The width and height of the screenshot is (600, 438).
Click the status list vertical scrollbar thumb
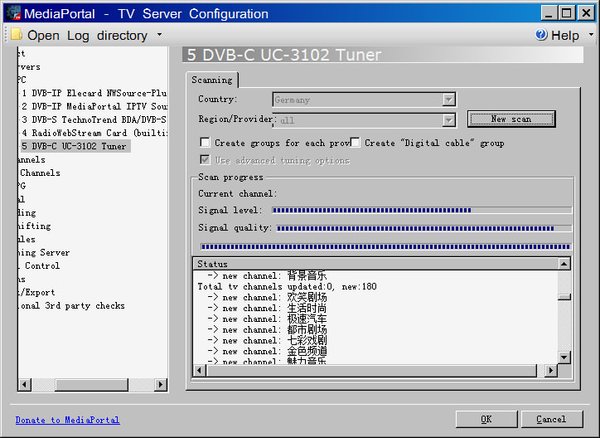click(564, 297)
